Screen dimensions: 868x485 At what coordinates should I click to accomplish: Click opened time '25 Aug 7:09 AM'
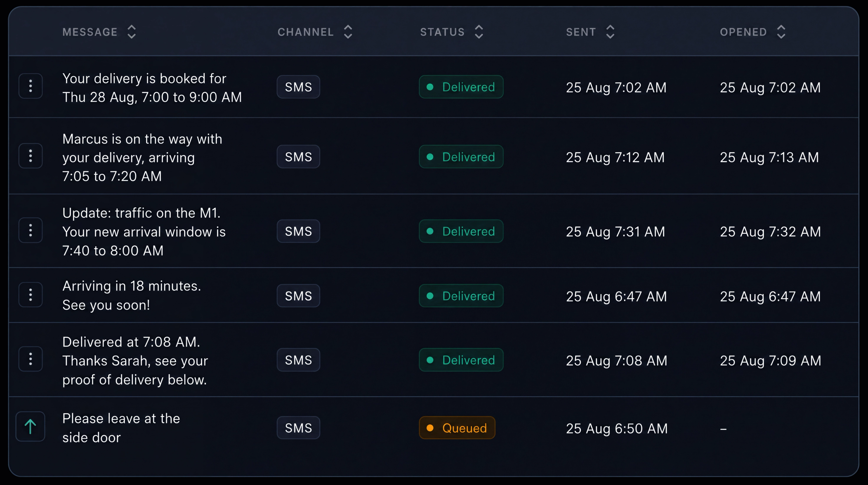771,361
